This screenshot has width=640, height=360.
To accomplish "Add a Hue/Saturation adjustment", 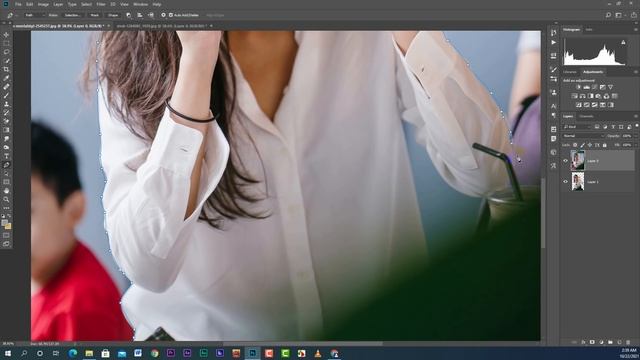I will click(x=575, y=96).
